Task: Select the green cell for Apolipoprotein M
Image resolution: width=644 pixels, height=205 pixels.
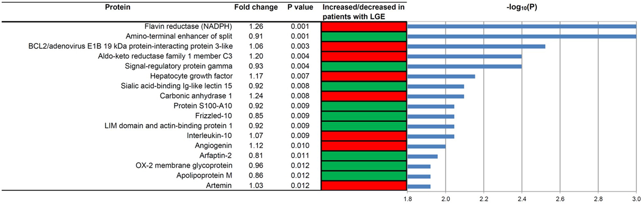Action: 363,176
